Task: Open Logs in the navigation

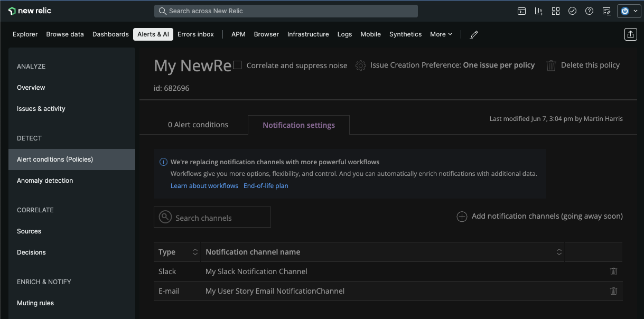Action: [x=344, y=34]
